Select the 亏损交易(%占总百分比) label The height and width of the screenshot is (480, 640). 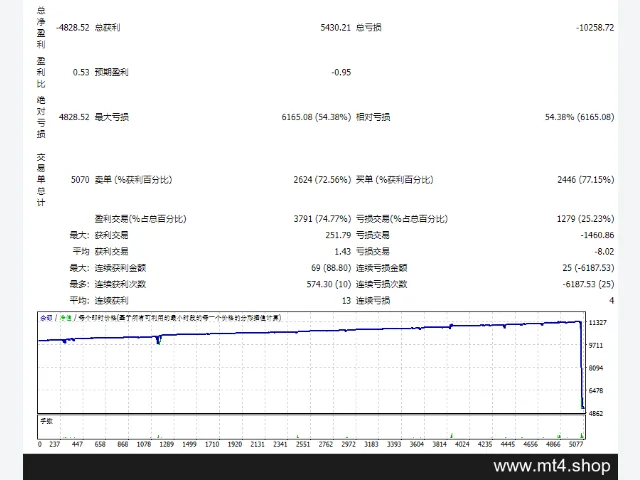[x=402, y=219]
